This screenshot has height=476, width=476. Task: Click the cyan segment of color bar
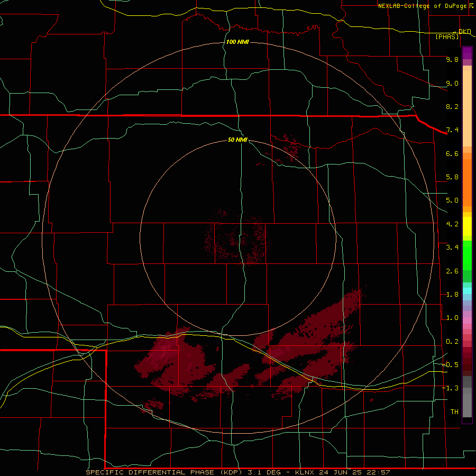[x=467, y=291]
